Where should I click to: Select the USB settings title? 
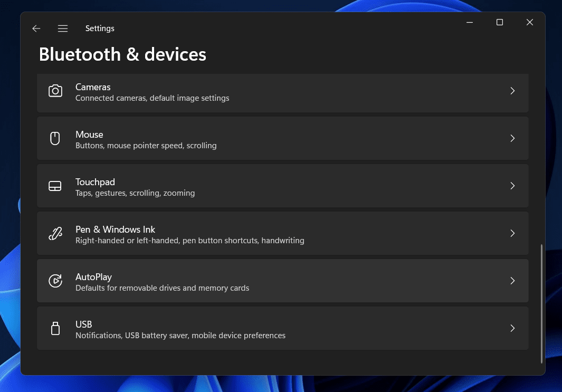pyautogui.click(x=83, y=324)
